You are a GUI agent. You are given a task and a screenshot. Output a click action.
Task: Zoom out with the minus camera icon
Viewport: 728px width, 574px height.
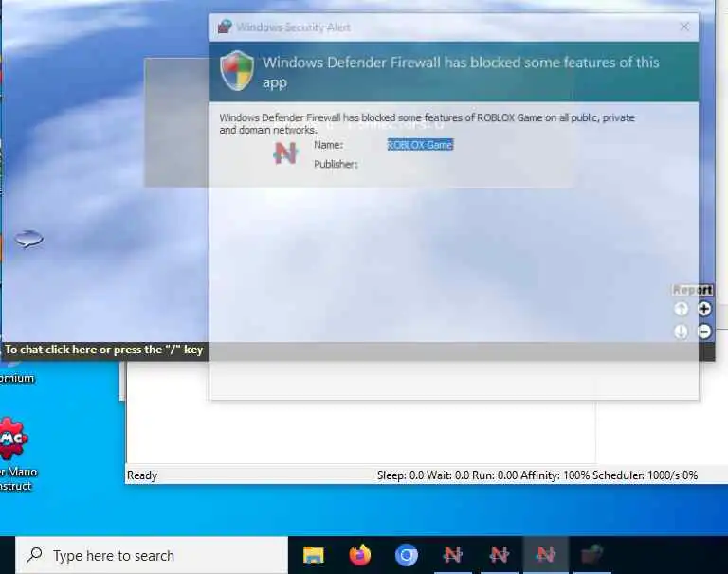tap(704, 332)
